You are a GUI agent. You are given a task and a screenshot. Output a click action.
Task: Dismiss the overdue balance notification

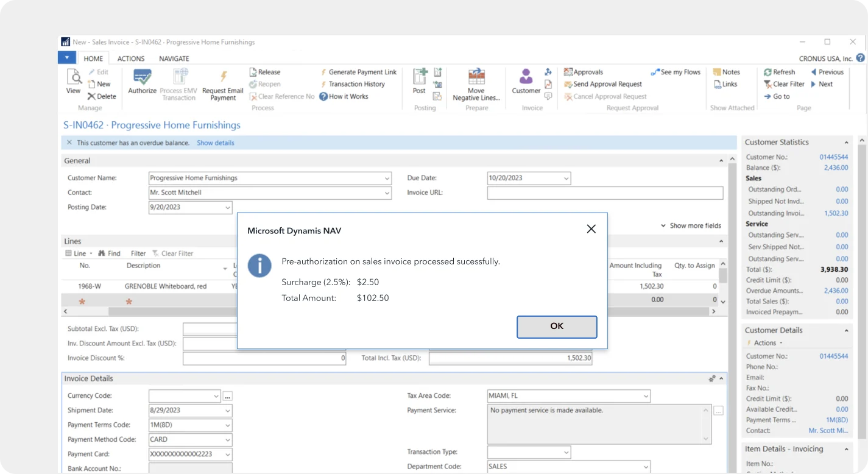(x=69, y=143)
